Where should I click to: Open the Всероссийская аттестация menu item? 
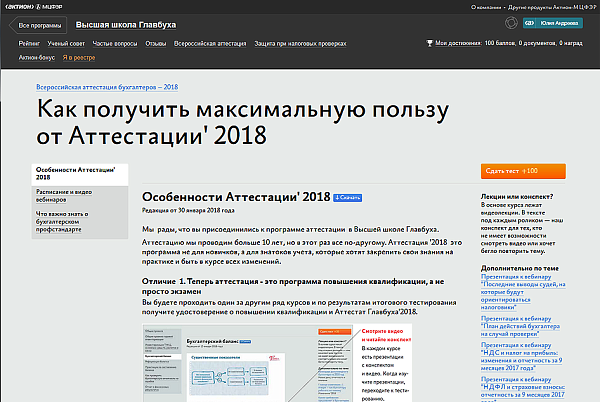210,44
